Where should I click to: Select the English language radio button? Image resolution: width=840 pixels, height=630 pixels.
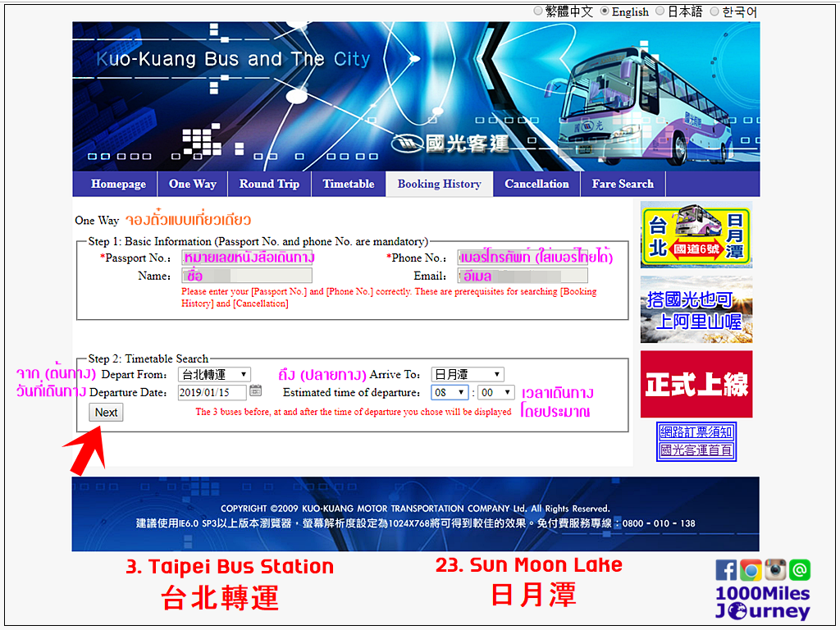(605, 11)
